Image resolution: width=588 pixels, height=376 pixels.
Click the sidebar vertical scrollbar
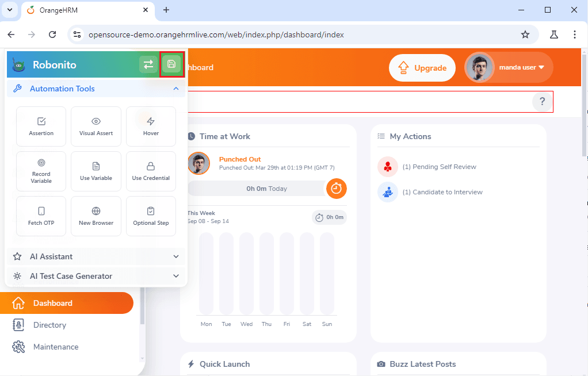[x=142, y=305]
